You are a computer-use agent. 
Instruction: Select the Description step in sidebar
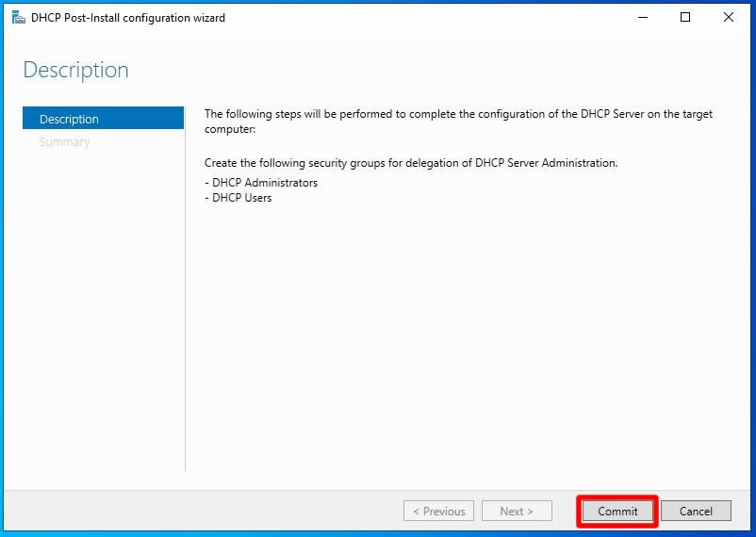point(103,119)
